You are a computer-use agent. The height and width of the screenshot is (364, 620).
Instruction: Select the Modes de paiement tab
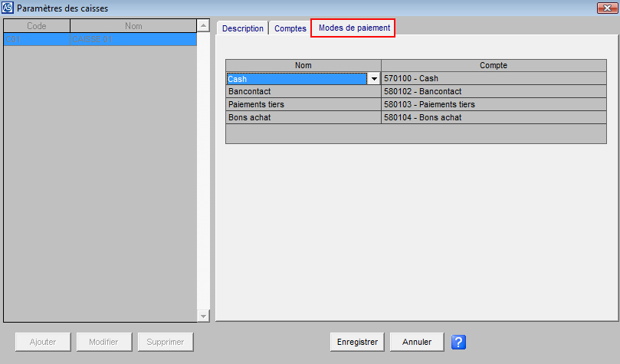(353, 28)
